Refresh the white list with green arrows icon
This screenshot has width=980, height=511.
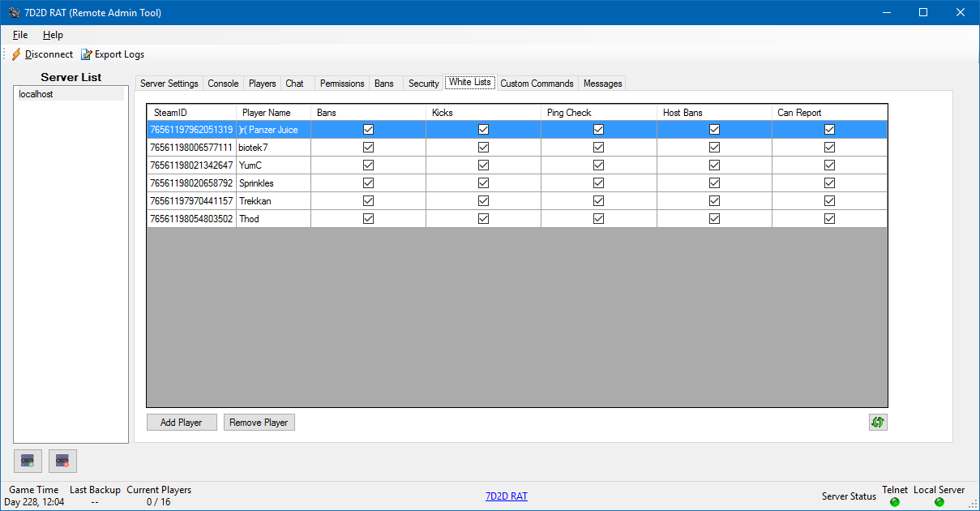[x=878, y=422]
